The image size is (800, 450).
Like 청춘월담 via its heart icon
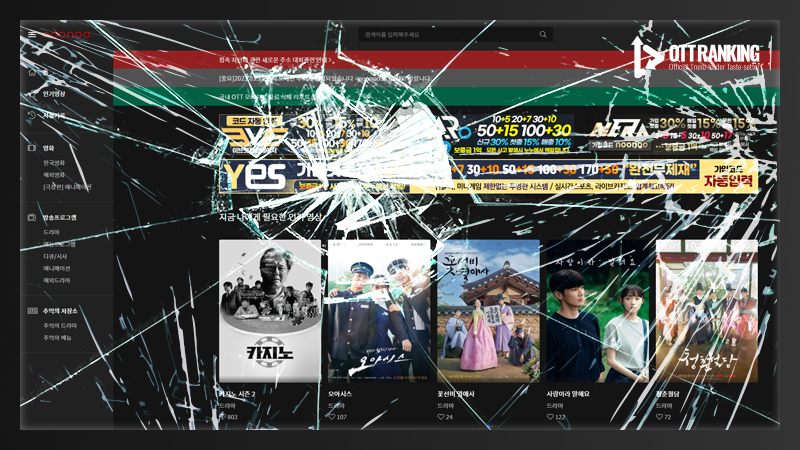click(x=659, y=417)
